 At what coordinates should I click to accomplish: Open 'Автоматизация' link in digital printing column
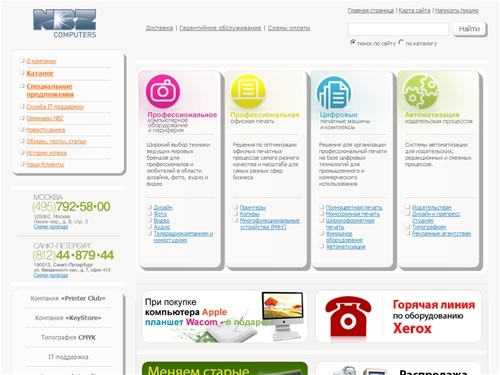[345, 247]
